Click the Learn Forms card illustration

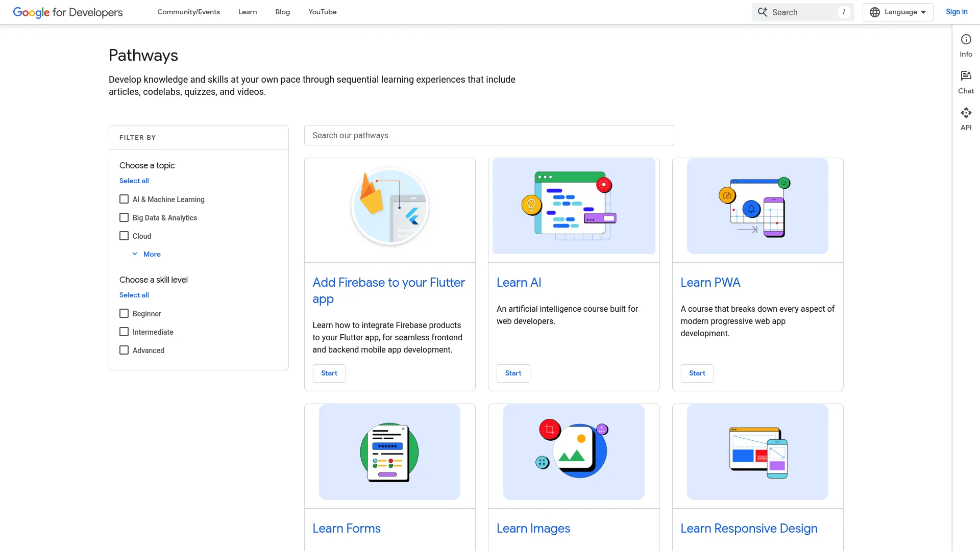[389, 452]
